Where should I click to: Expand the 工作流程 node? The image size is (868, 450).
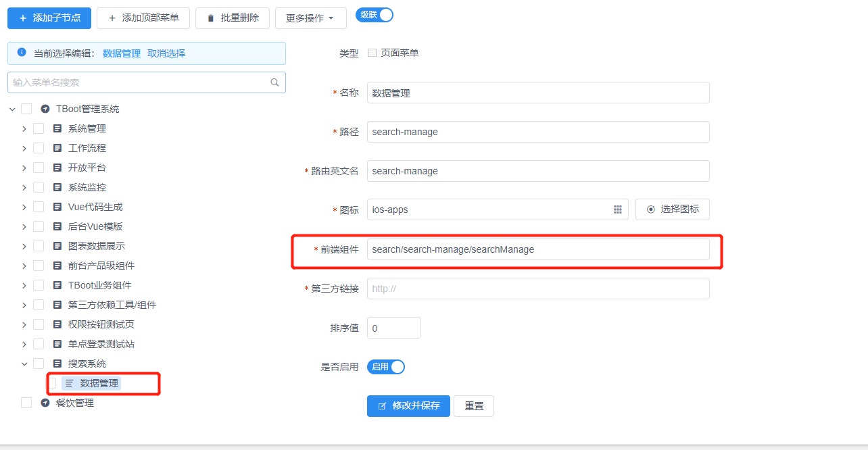(x=24, y=148)
